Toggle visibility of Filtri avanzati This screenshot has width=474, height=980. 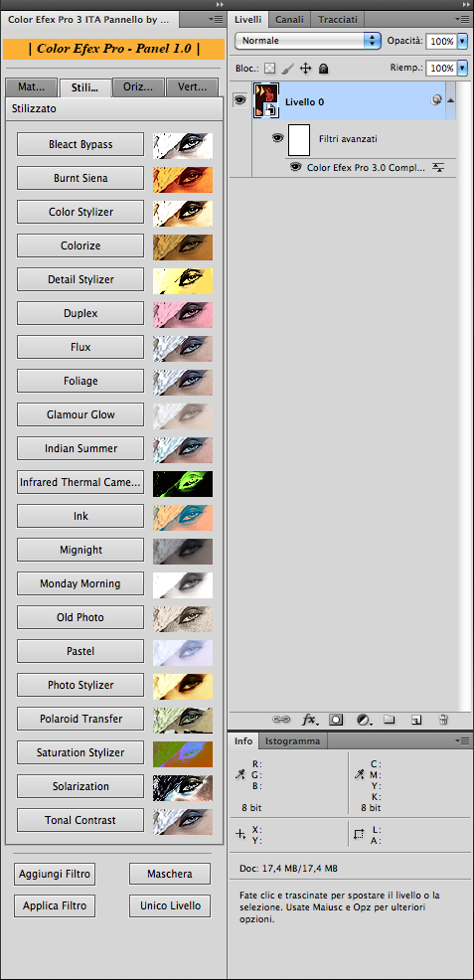coord(278,138)
